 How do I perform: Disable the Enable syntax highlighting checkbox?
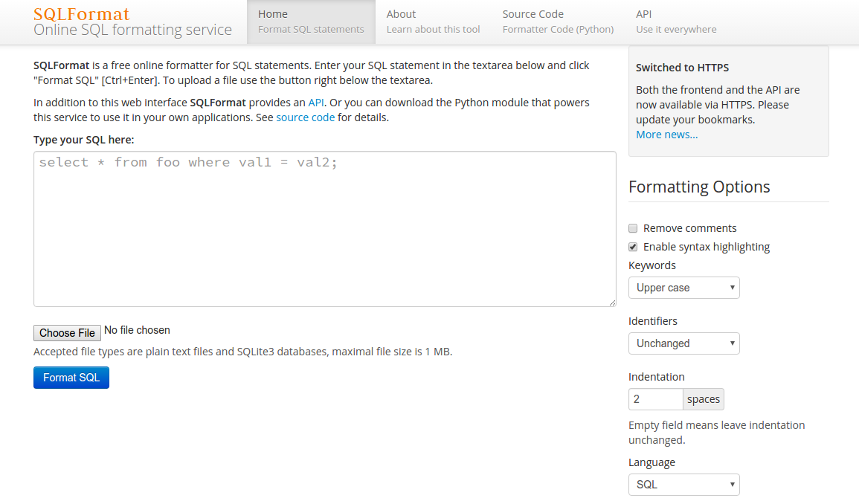(633, 247)
